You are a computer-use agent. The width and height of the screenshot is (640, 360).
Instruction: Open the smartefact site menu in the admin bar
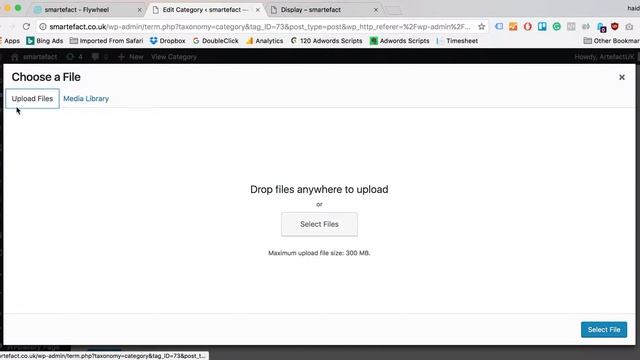click(x=34, y=57)
